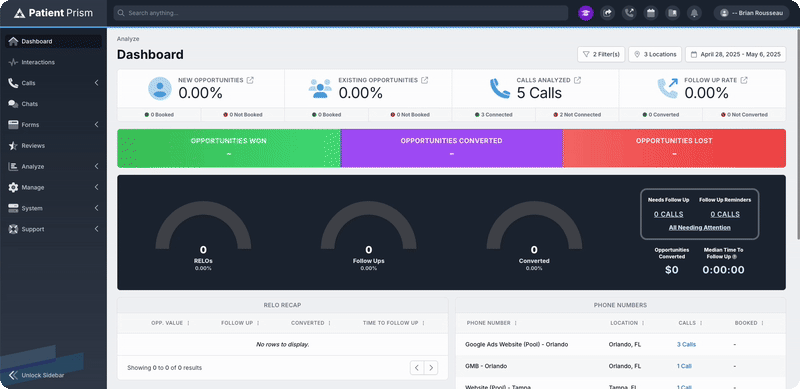
Task: Open external link next to New Opportunities
Action: 250,80
